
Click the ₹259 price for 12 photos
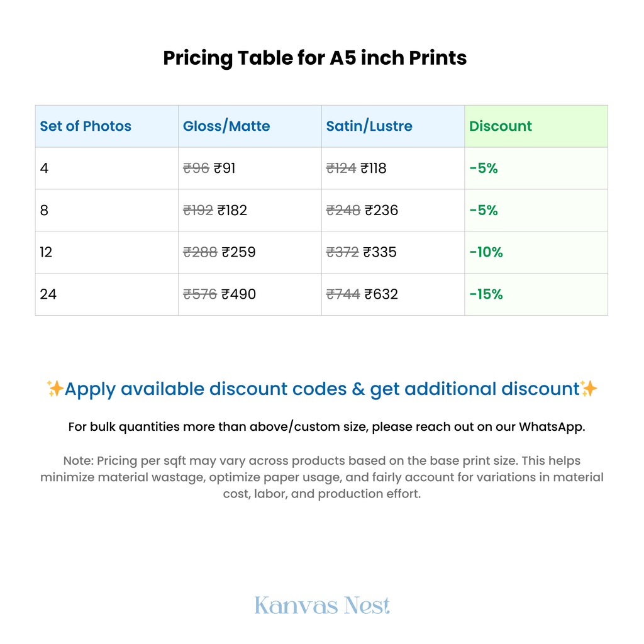[238, 252]
